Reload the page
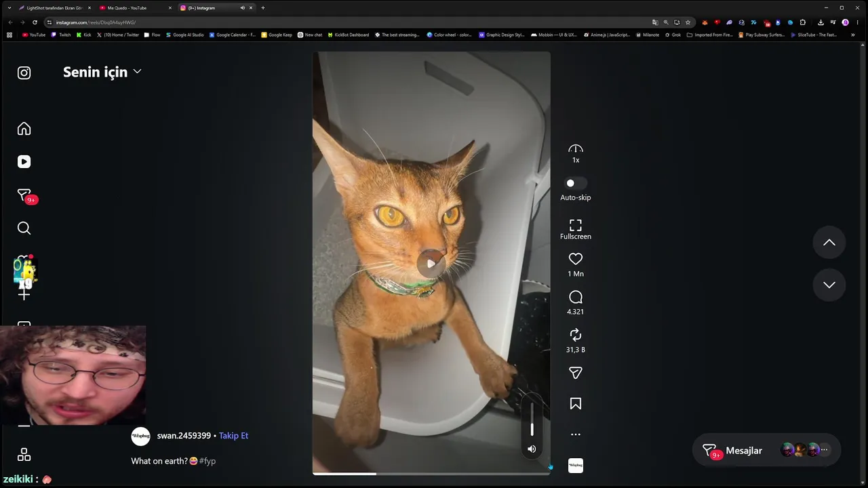This screenshot has height=488, width=868. (x=35, y=22)
